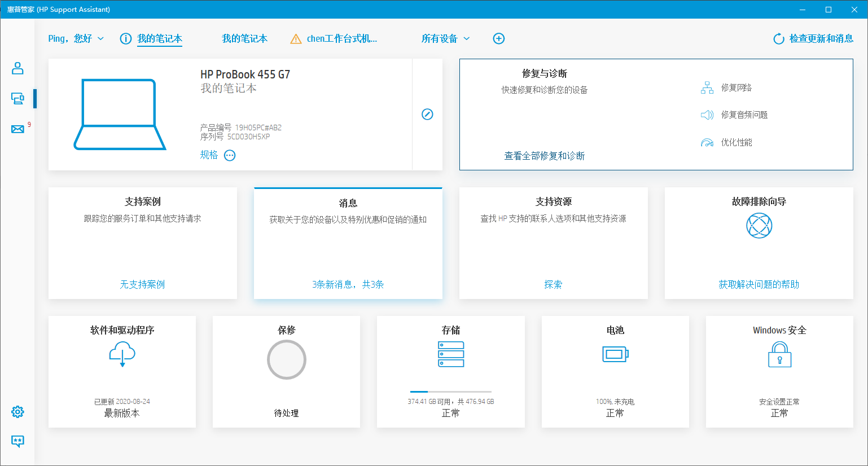868x466 pixels.
Task: Select the My Devices sidebar icon
Action: tap(17, 99)
